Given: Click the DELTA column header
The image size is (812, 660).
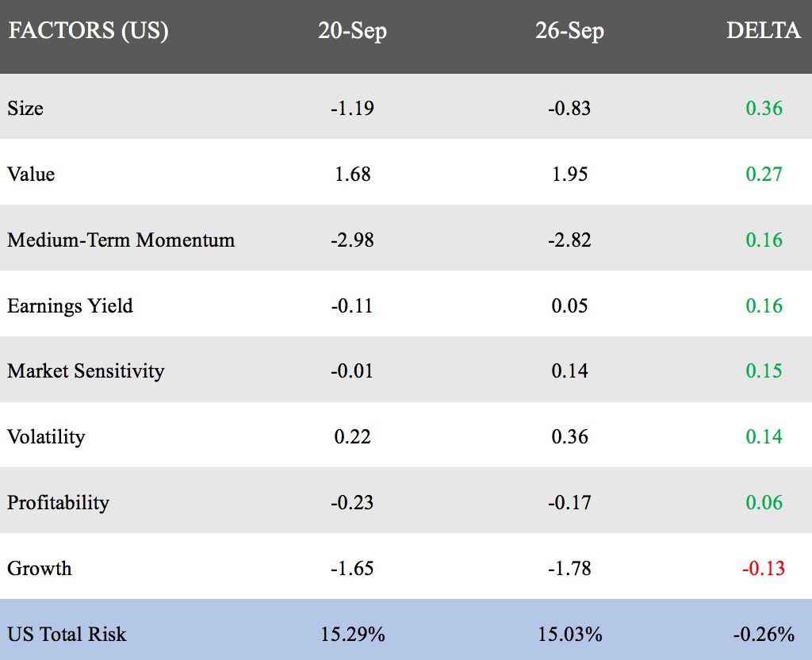Looking at the screenshot, I should point(764,31).
